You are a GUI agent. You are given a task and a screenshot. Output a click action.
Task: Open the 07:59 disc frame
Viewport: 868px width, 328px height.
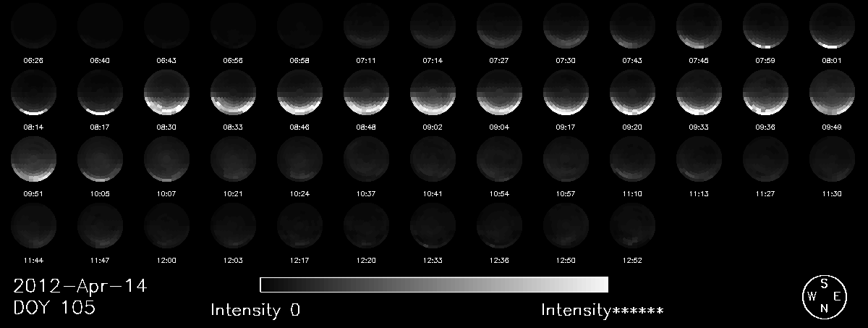tap(766, 27)
